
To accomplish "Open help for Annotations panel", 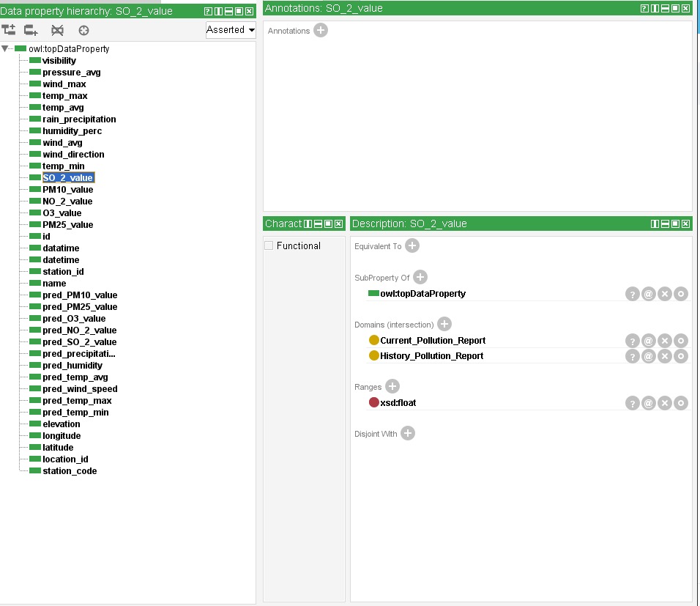I will (644, 8).
